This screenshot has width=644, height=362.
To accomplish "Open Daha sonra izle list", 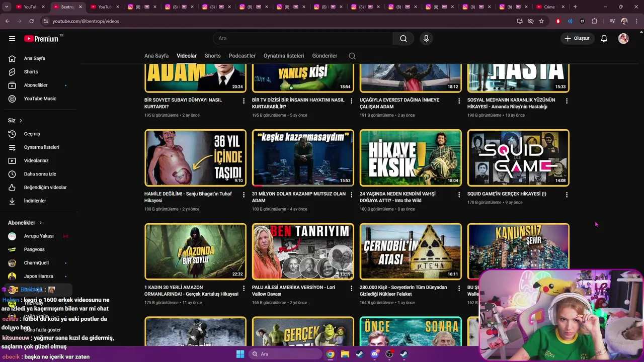I will click(40, 174).
